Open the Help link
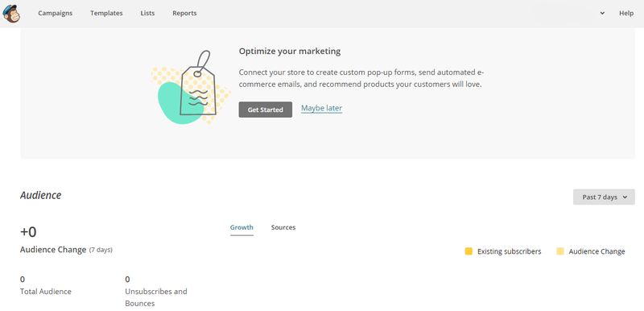This screenshot has height=311, width=644. 626,13
